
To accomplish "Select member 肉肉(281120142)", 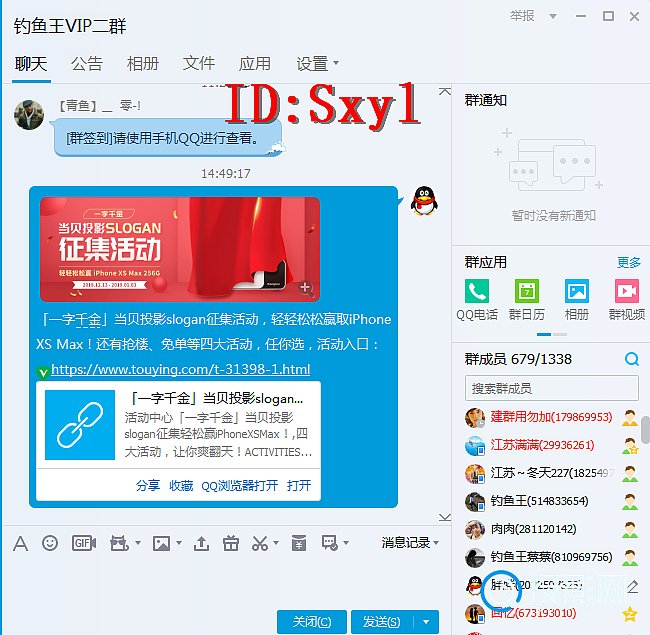I will 551,529.
